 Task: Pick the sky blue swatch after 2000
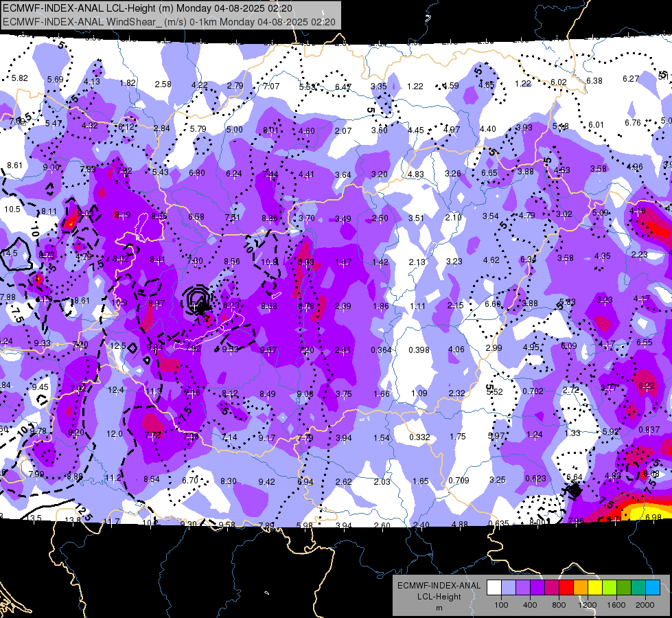click(x=653, y=588)
